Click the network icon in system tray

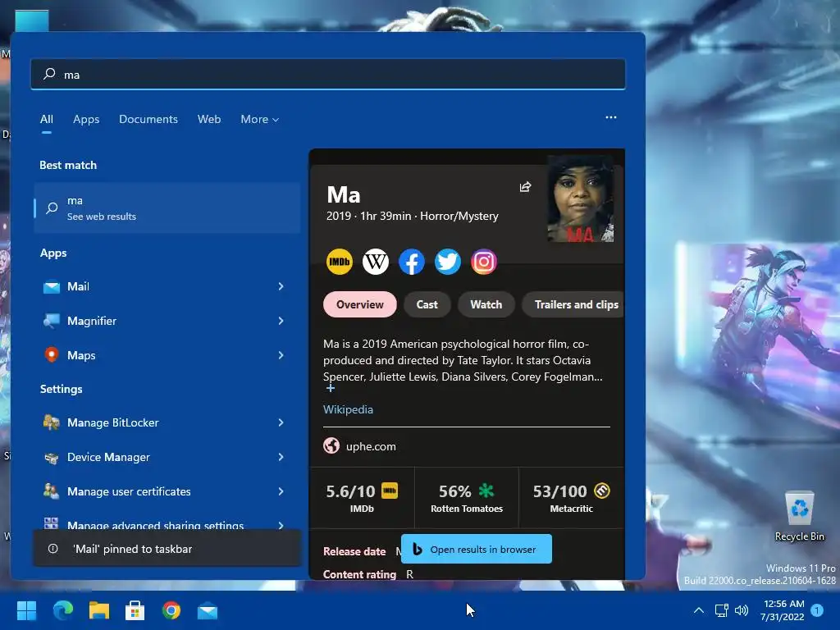721,610
